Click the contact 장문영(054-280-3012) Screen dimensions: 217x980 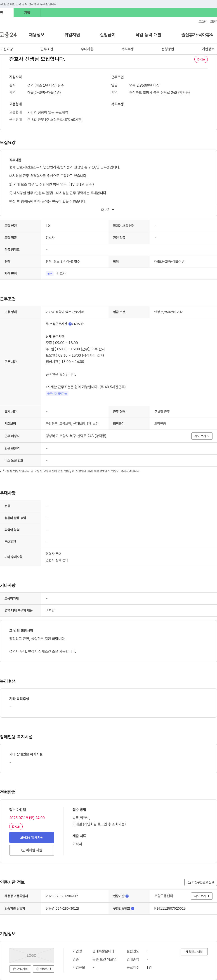point(63,908)
